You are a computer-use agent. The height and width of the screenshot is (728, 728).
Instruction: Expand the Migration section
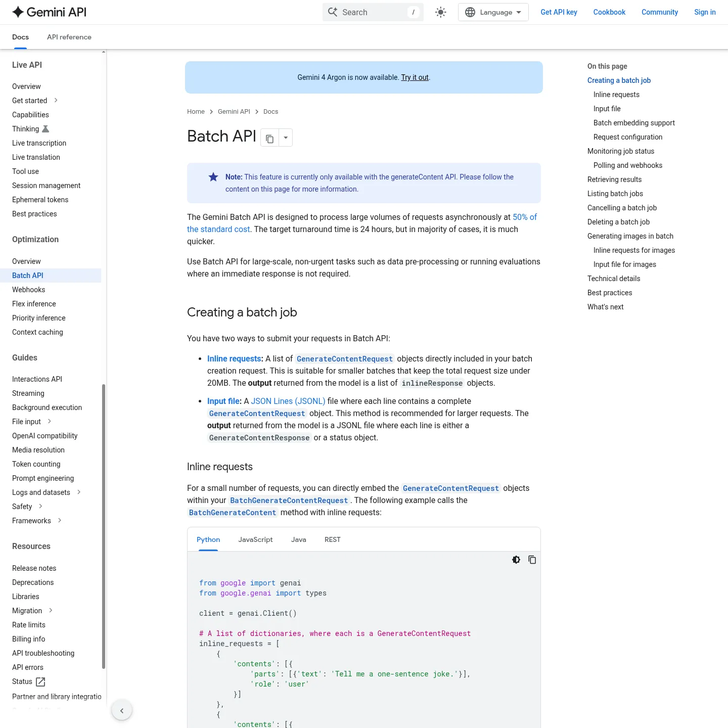point(51,611)
